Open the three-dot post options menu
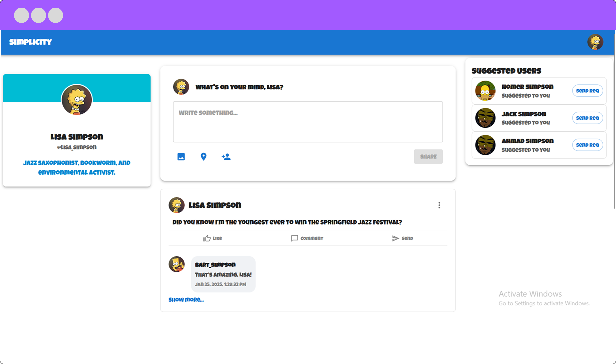Viewport: 616px width, 364px height. (439, 205)
